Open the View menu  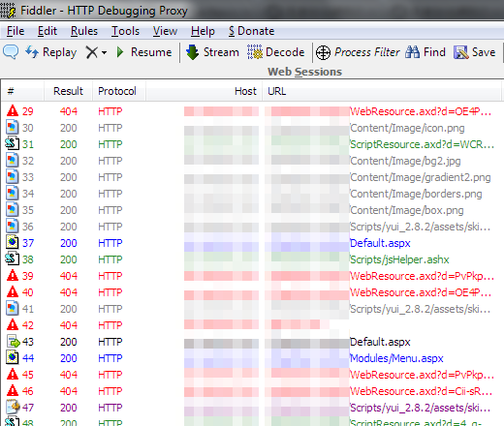tap(165, 31)
